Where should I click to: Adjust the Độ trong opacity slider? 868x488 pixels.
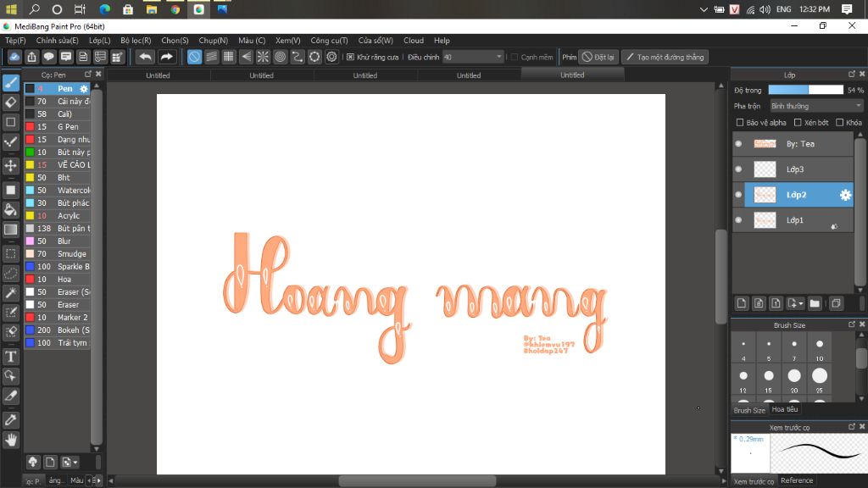(805, 90)
